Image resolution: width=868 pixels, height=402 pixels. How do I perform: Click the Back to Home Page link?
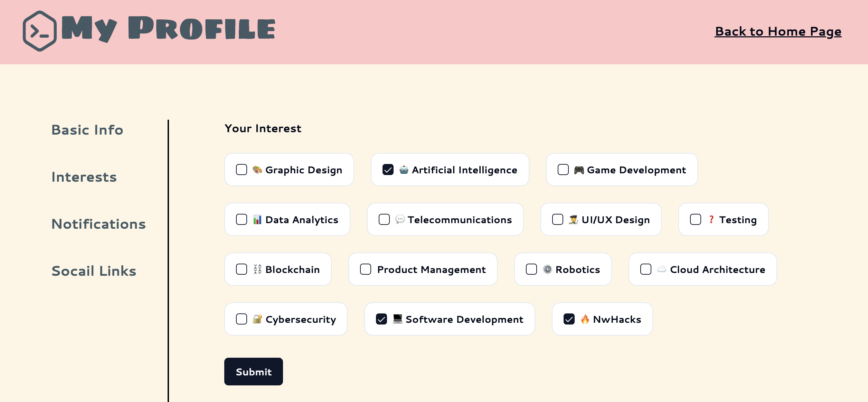pos(777,31)
